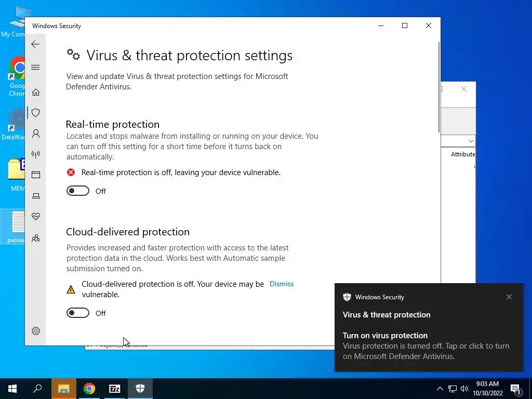Screen dimensions: 532x399
Task: Minimize the Windows Security window
Action: click(x=381, y=26)
